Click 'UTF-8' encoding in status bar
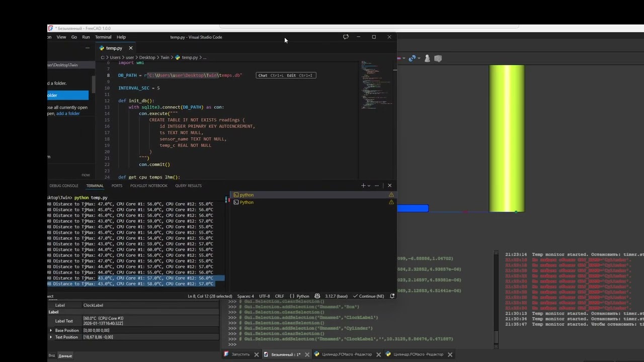The width and height of the screenshot is (644, 362). (265, 296)
